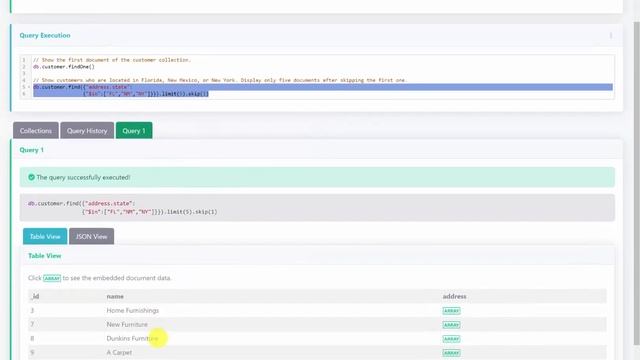Screen dimensions: 640x360
Task: Click the _id cell with value 8
Action: coord(32,338)
